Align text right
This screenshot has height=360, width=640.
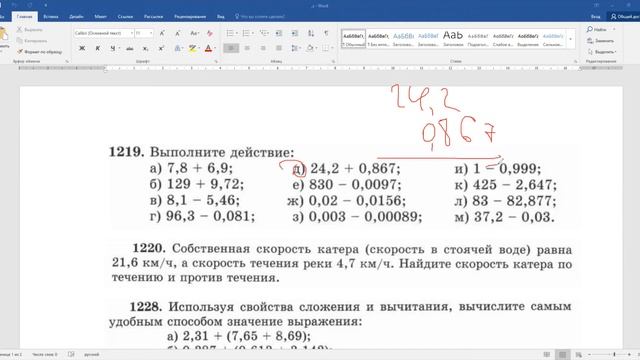[x=263, y=48]
